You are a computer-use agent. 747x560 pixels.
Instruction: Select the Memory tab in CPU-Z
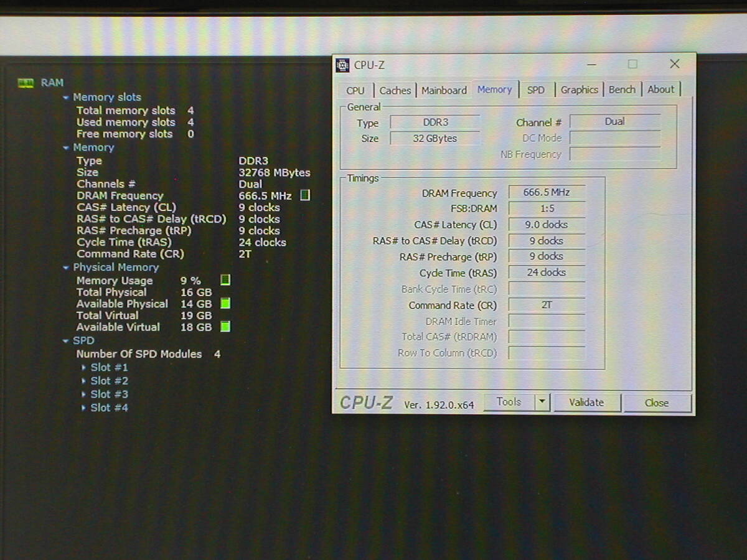pyautogui.click(x=495, y=90)
